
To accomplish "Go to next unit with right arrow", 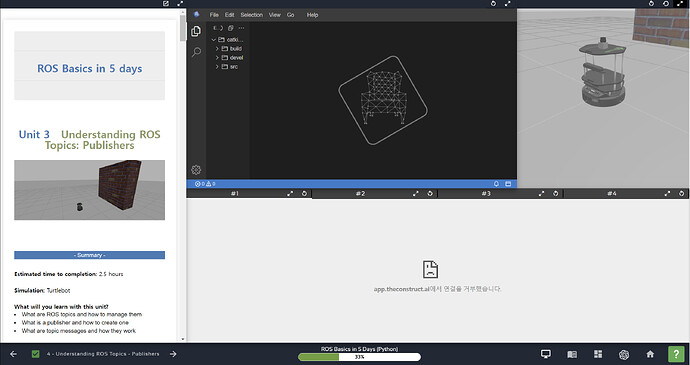I will pyautogui.click(x=173, y=354).
